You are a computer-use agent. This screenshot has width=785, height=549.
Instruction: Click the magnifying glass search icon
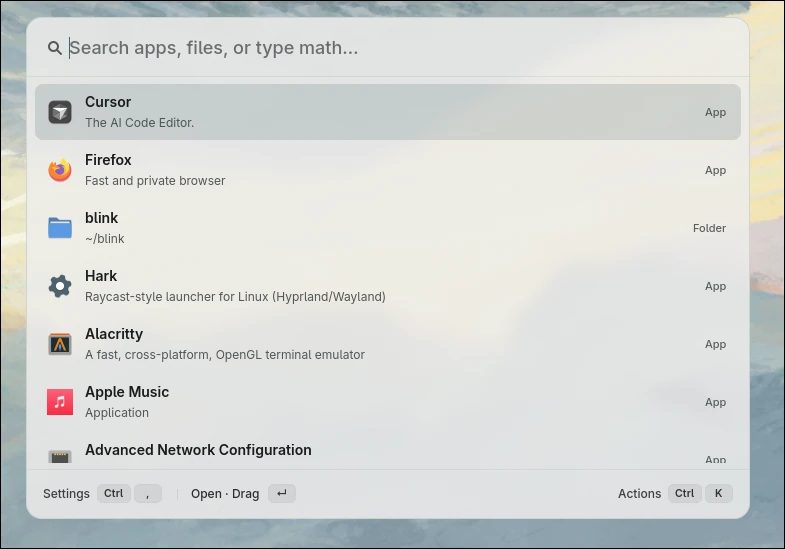(x=55, y=48)
